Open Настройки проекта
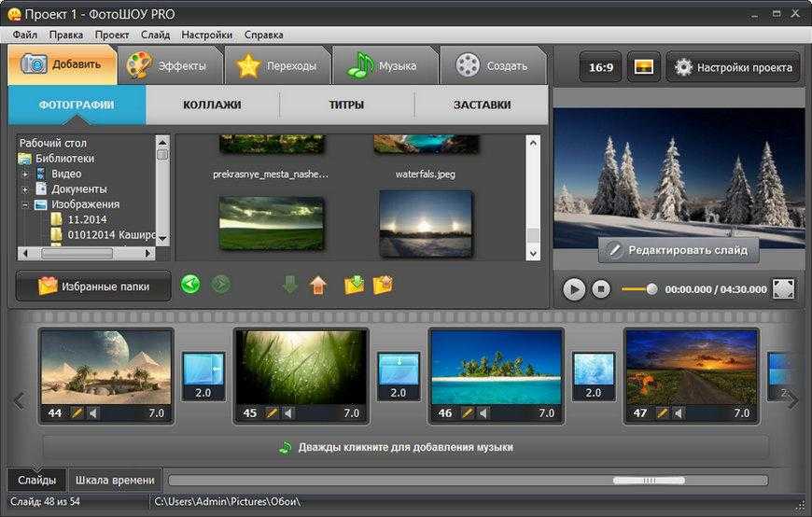 (x=734, y=67)
